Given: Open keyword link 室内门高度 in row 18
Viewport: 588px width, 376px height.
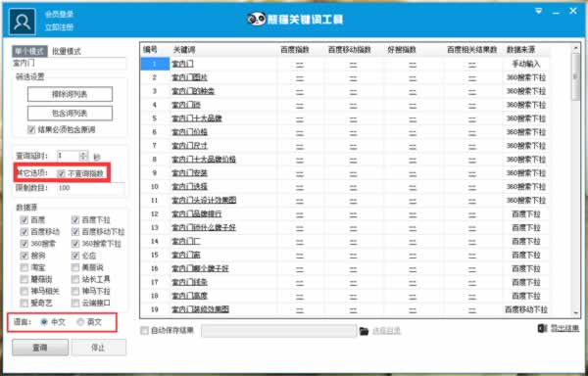Looking at the screenshot, I should (189, 296).
